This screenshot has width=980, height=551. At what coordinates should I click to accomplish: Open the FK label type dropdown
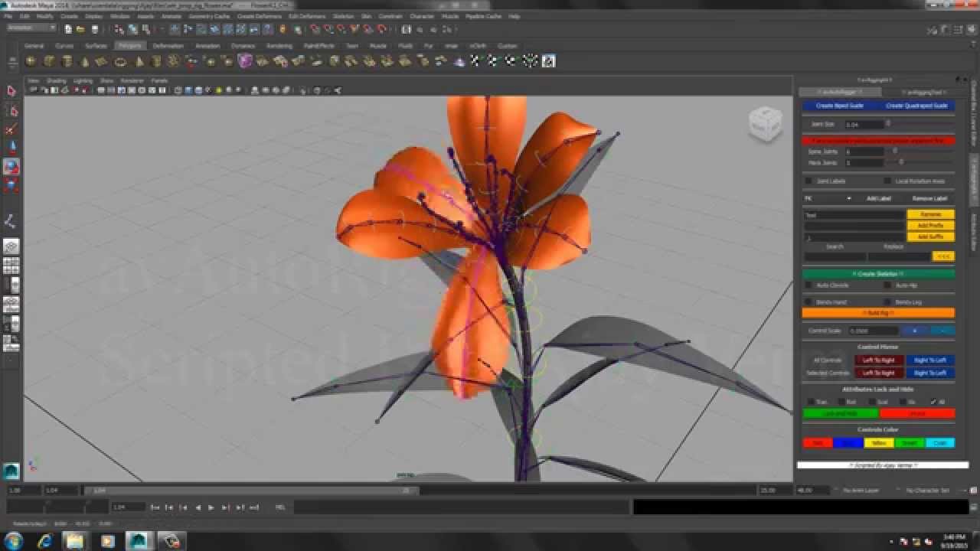click(828, 198)
